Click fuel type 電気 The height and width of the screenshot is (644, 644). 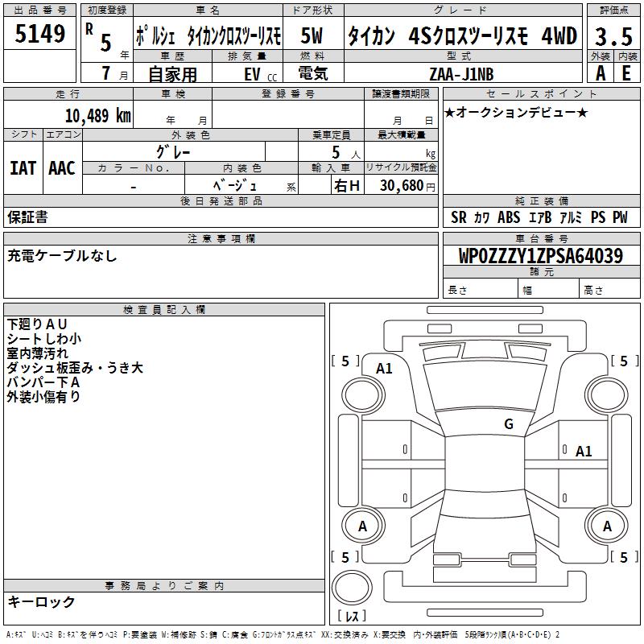tap(312, 73)
